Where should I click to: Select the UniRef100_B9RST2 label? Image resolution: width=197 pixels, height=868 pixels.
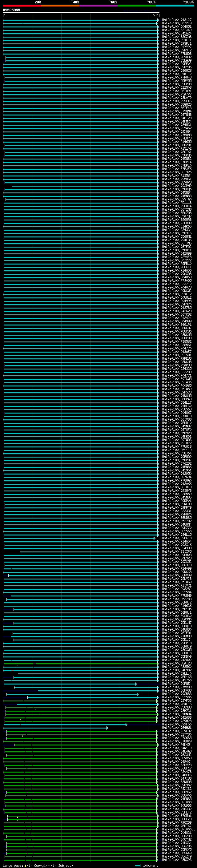click(x=177, y=50)
